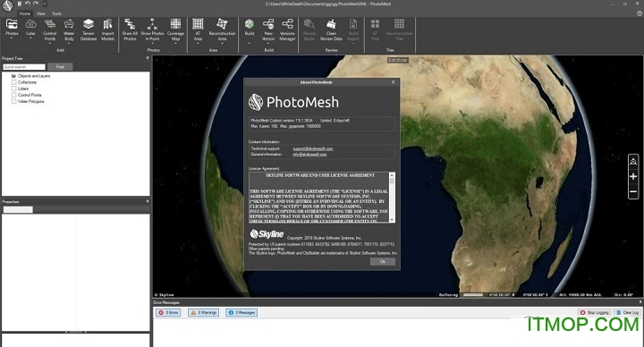Click Show All Photos
Viewport: 644px width, 347px height.
coord(130,30)
